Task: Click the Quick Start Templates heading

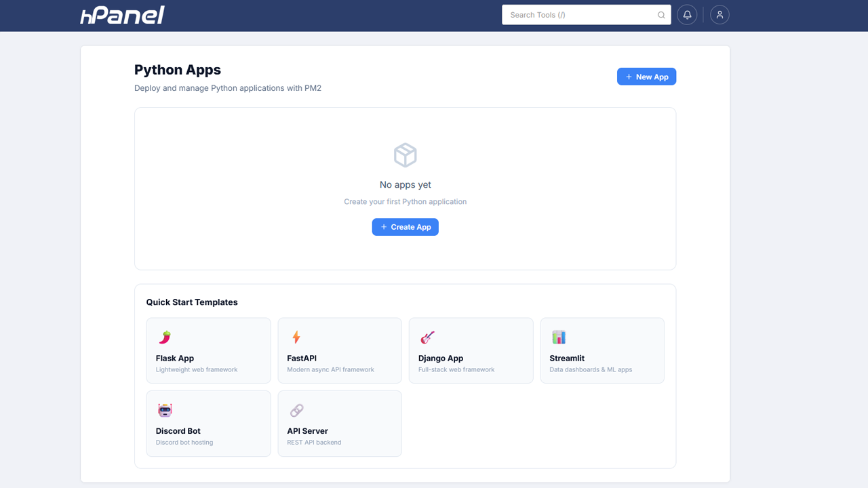Action: point(192,302)
